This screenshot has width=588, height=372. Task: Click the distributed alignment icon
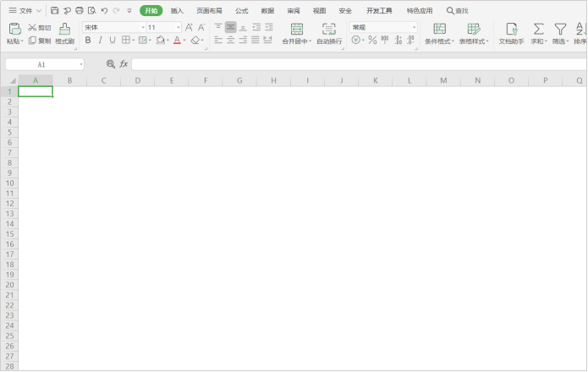point(267,40)
